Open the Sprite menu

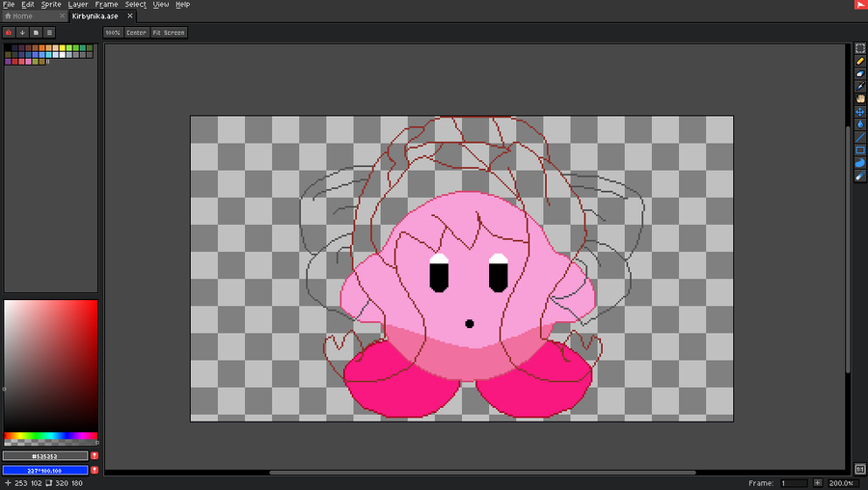(51, 5)
